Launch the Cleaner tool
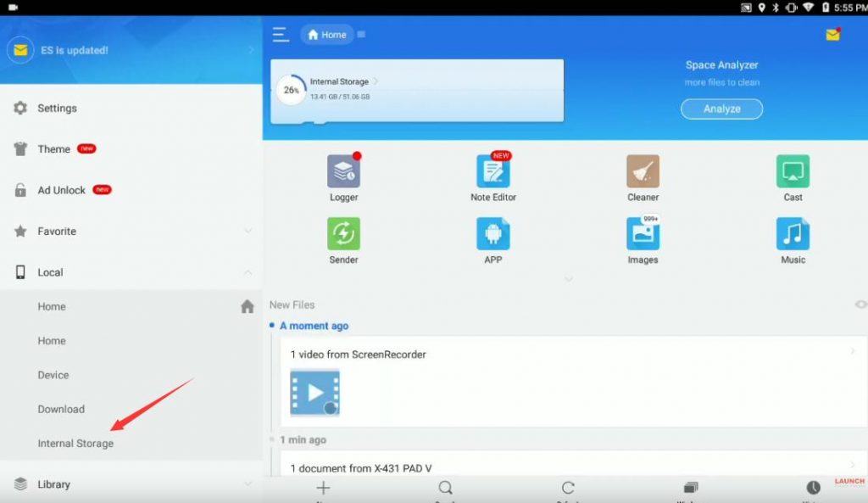868x503 pixels. point(643,171)
